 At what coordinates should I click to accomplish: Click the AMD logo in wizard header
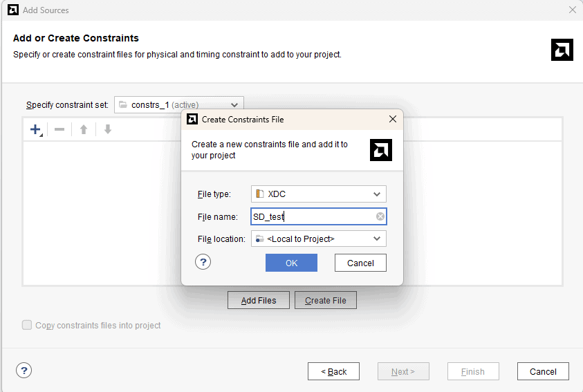tap(562, 50)
